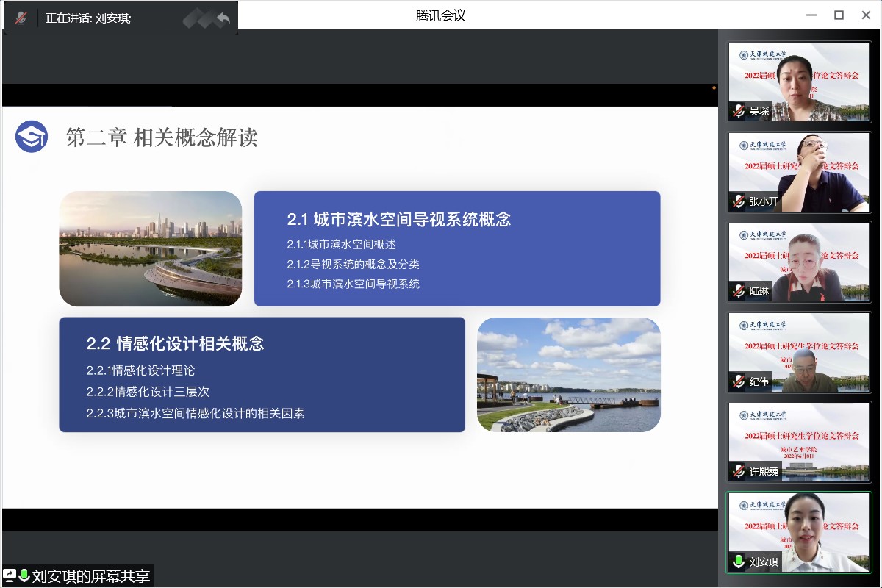Click 许熙巍's muted microphone icon
The width and height of the screenshot is (882, 588).
(738, 471)
